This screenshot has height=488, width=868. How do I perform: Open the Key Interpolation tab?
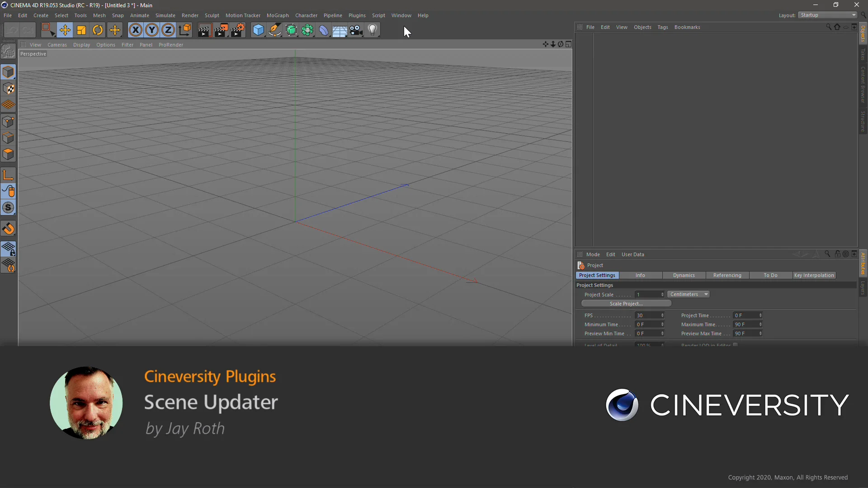pyautogui.click(x=814, y=275)
